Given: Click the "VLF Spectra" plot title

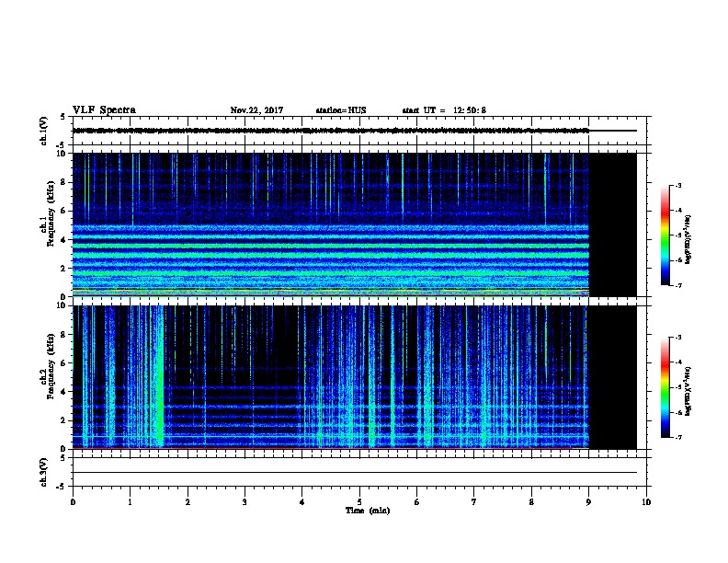Looking at the screenshot, I should [x=104, y=110].
